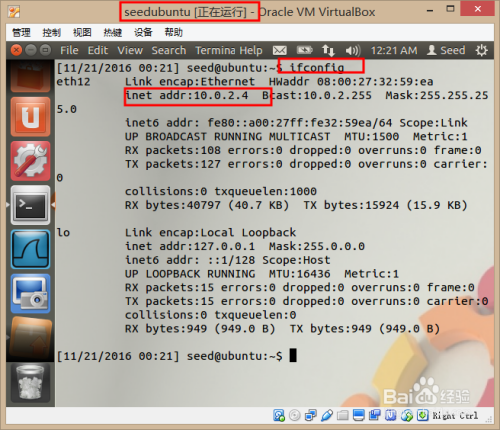Click the HWaddr 08:00:27:32:59:ea text
The height and width of the screenshot is (430, 500).
pos(351,82)
